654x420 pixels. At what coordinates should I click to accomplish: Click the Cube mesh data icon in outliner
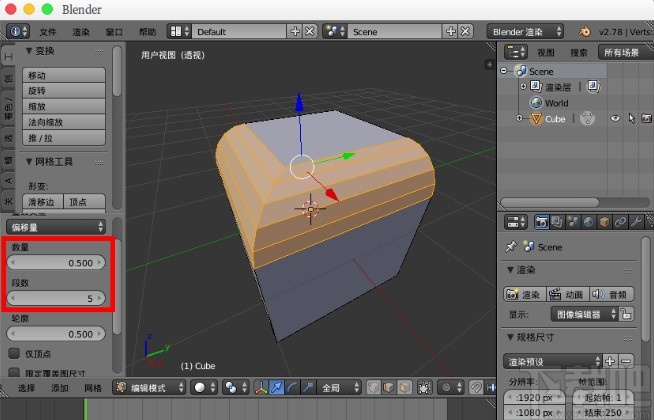587,119
